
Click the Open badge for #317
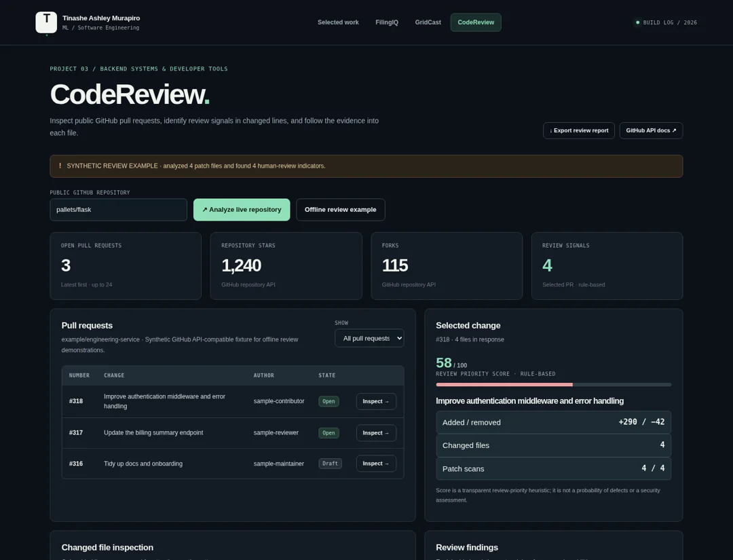point(328,433)
